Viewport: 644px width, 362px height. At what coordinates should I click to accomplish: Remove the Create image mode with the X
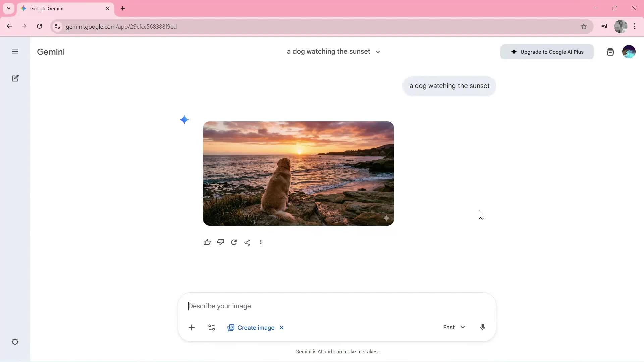pos(281,328)
